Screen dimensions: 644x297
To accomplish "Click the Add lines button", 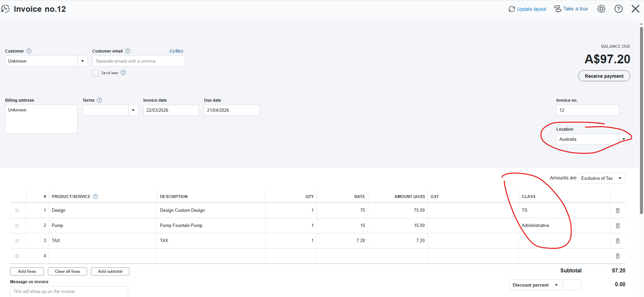I will pyautogui.click(x=27, y=271).
